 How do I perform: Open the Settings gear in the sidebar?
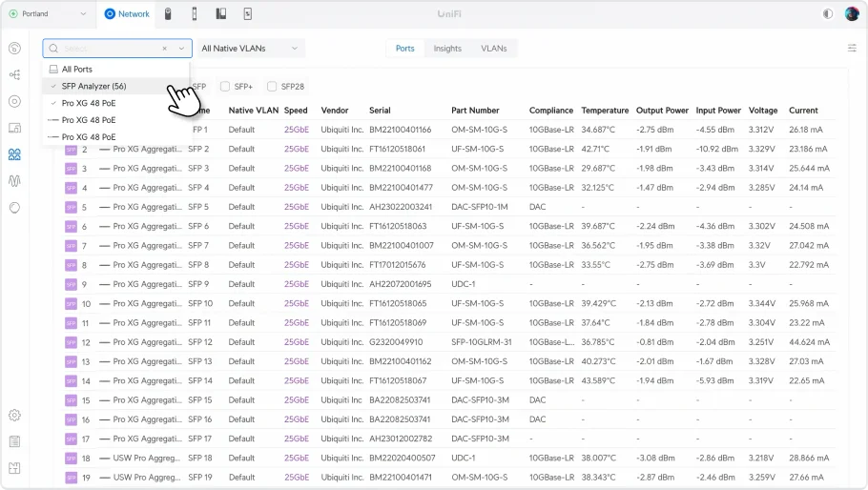(15, 415)
